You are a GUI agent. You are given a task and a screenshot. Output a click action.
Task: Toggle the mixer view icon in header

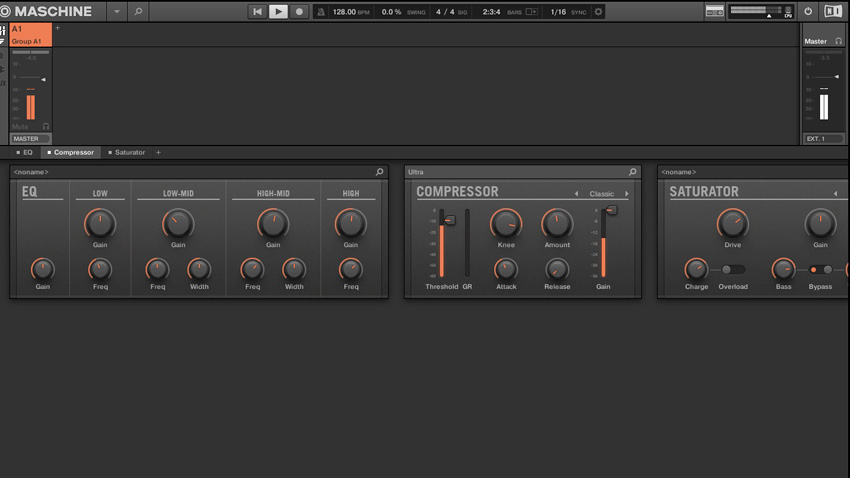[x=714, y=11]
